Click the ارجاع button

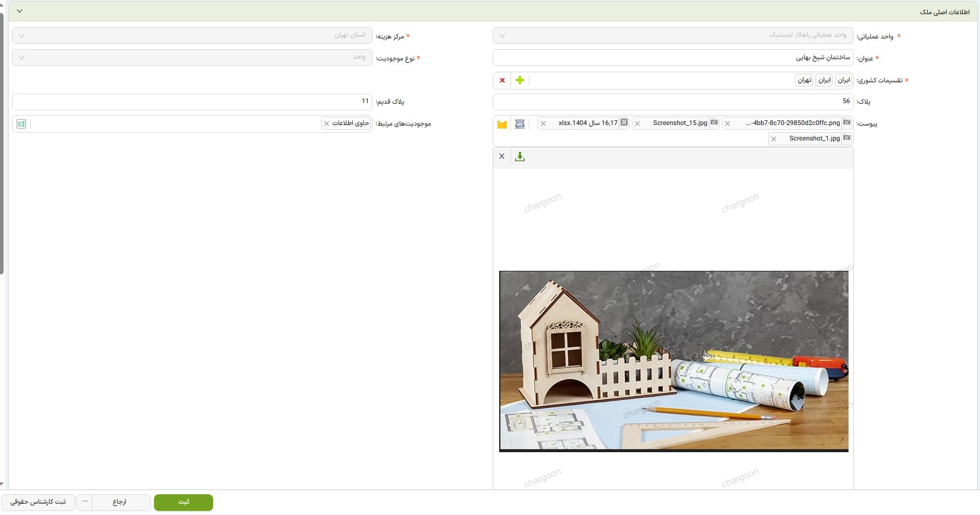(120, 502)
